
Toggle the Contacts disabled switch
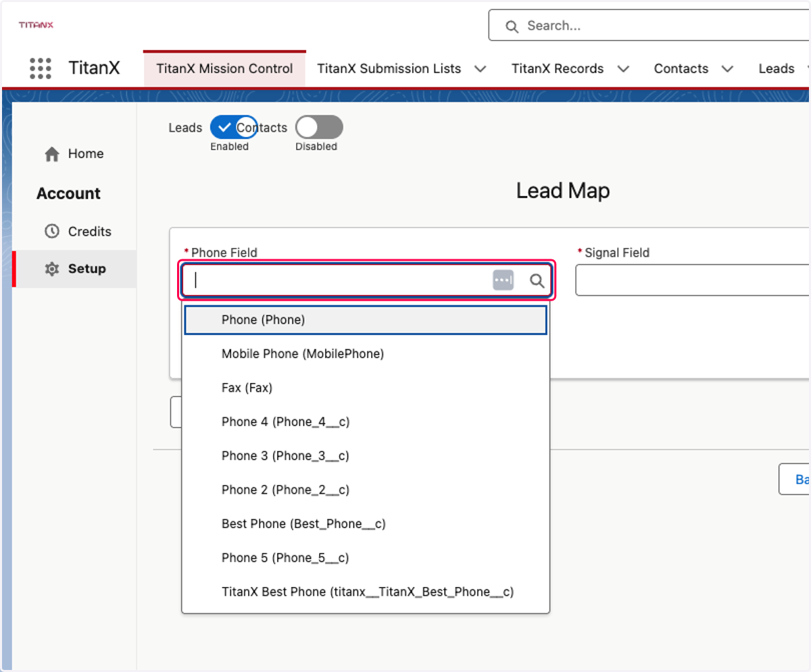click(319, 127)
